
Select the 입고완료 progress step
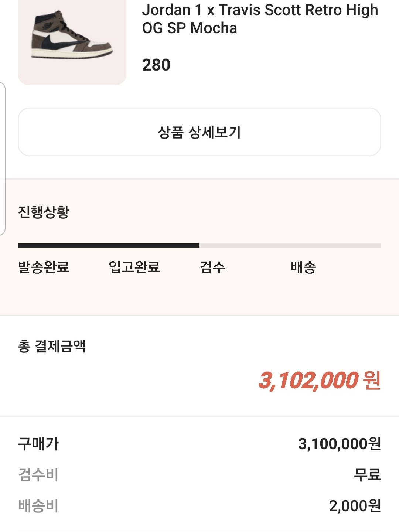pyautogui.click(x=134, y=267)
